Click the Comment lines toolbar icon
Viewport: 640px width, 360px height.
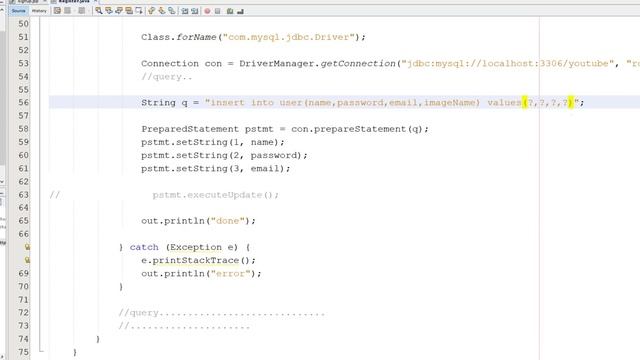click(x=230, y=11)
